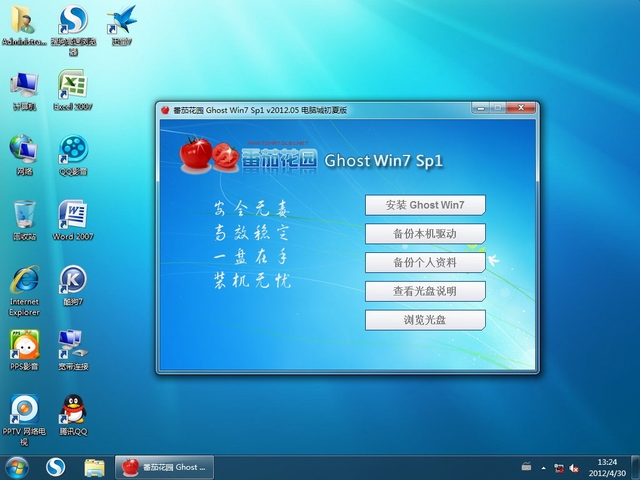Select the Excel 2007 desktop shortcut
This screenshot has height=480, width=640.
coord(73,91)
